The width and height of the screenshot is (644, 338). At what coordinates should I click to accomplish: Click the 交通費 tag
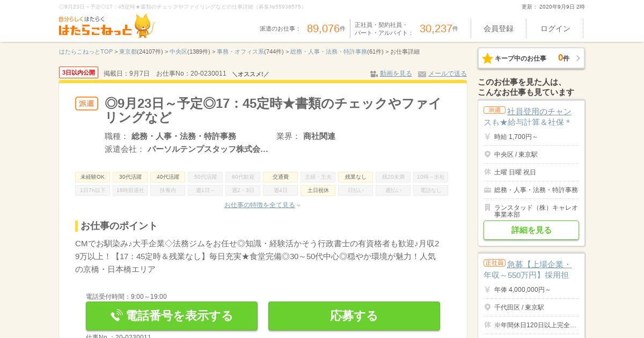click(x=280, y=177)
